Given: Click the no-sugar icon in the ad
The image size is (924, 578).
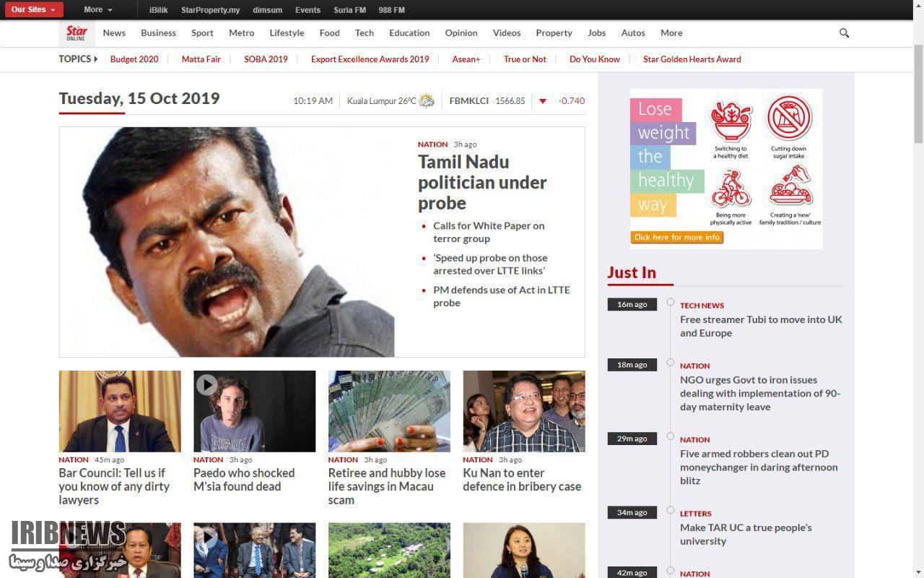Looking at the screenshot, I should 788,118.
